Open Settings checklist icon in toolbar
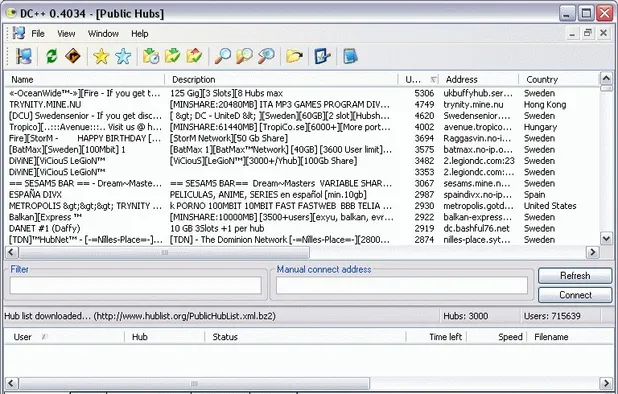The width and height of the screenshot is (618, 394). 322,56
